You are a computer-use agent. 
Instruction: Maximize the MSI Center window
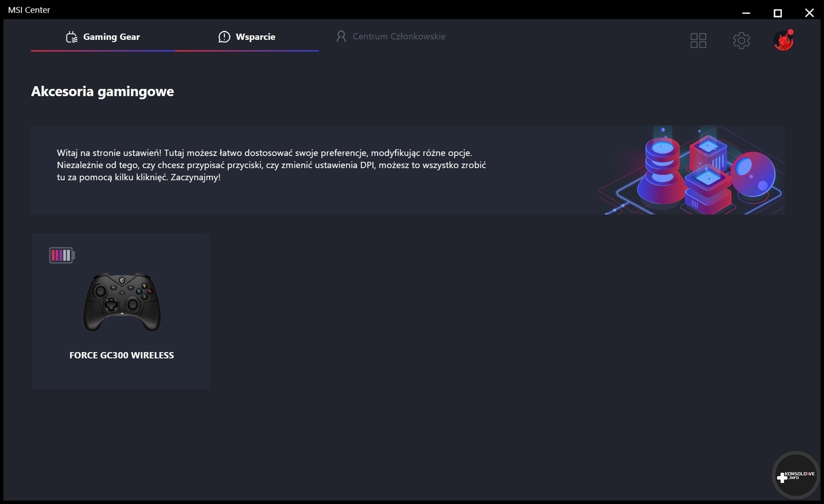[x=778, y=13]
